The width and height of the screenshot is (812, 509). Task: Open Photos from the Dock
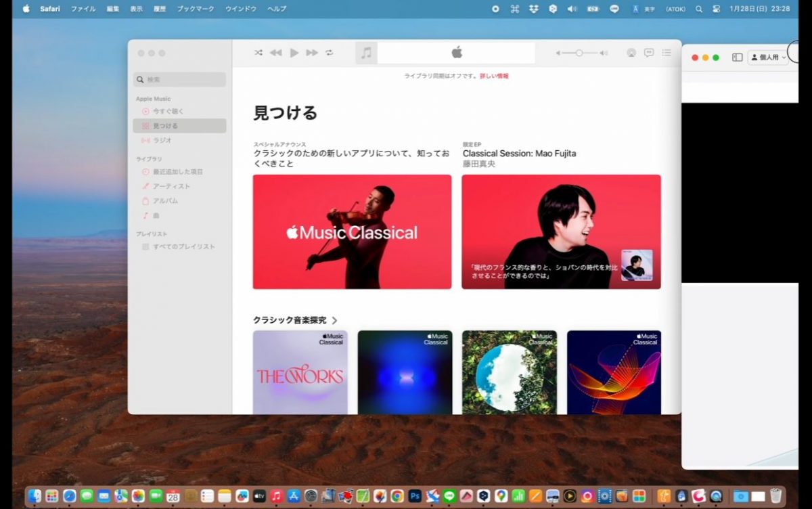[x=138, y=496]
